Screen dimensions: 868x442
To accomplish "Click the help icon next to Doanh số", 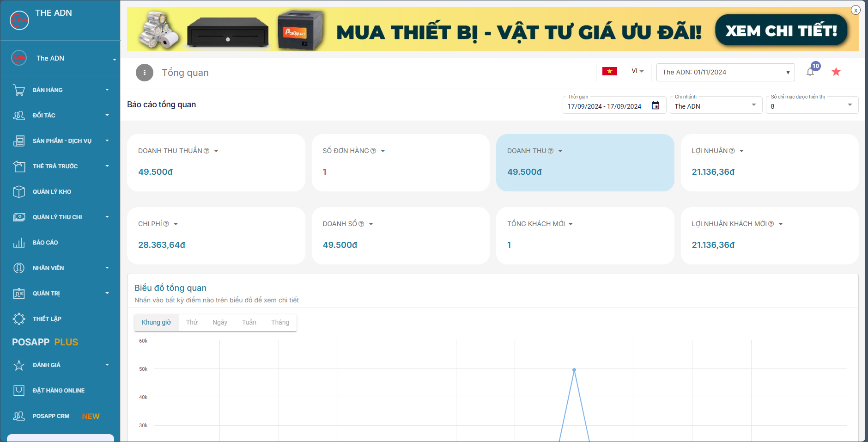I will coord(361,224).
